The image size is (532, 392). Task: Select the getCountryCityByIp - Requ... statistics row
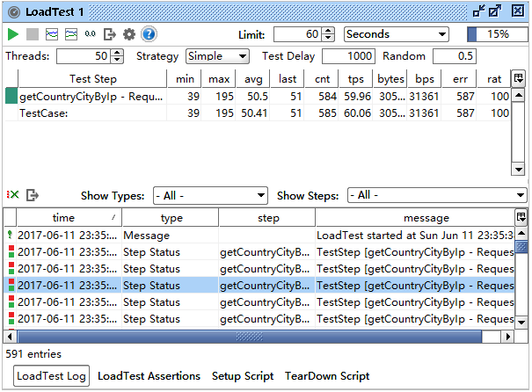[258, 97]
